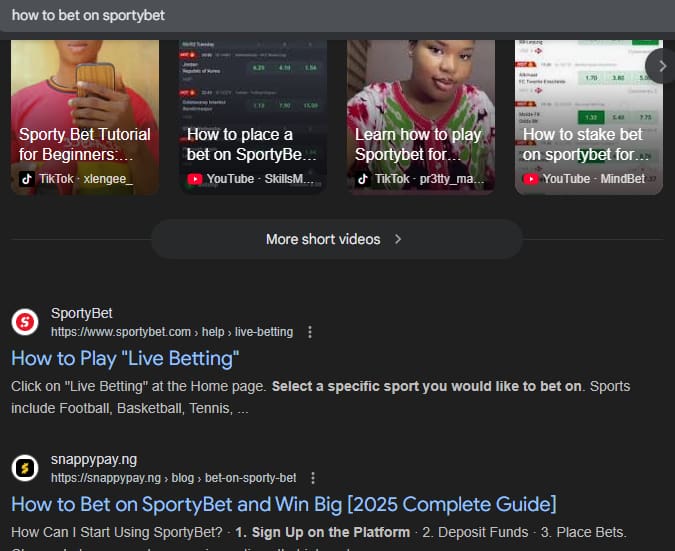Click the snappypay.ng blog breadcrumb URL
675x551 pixels.
(x=173, y=478)
